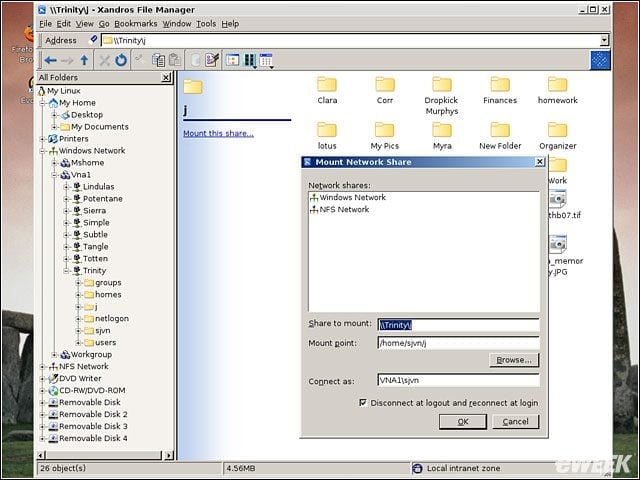The image size is (640, 480).
Task: Open the File menu
Action: (45, 24)
